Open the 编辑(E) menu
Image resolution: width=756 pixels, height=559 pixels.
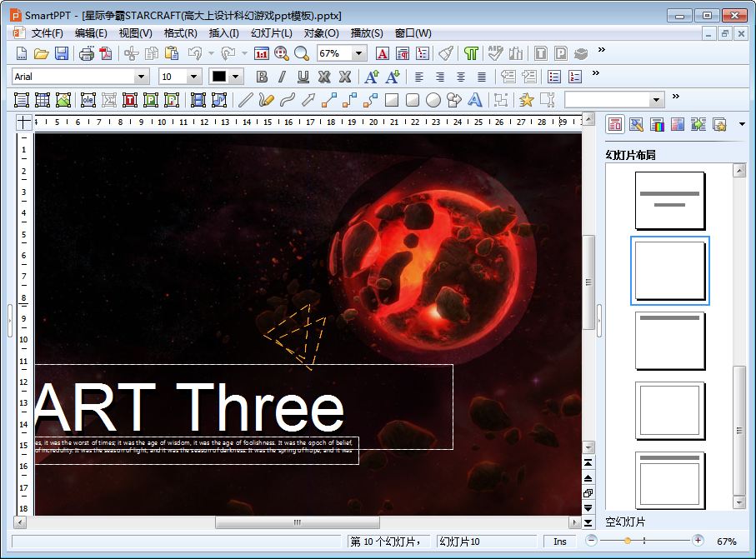(91, 33)
